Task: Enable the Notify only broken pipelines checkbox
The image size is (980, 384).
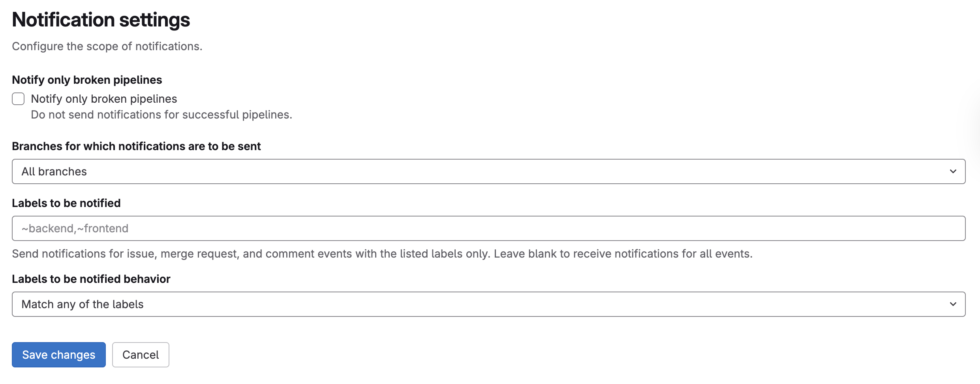Action: pyautogui.click(x=18, y=99)
